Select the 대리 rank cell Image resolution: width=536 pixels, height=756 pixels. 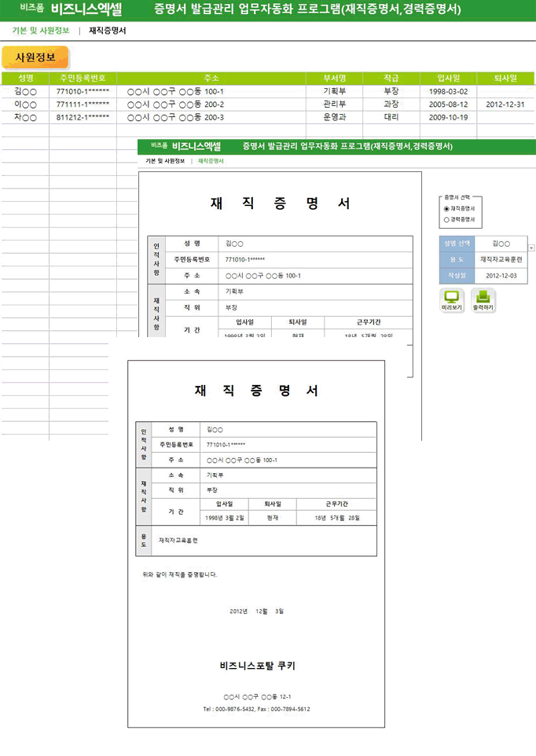[391, 117]
